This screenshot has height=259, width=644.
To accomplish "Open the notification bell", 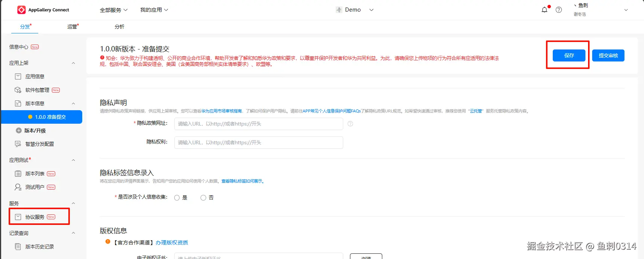I will (x=544, y=10).
